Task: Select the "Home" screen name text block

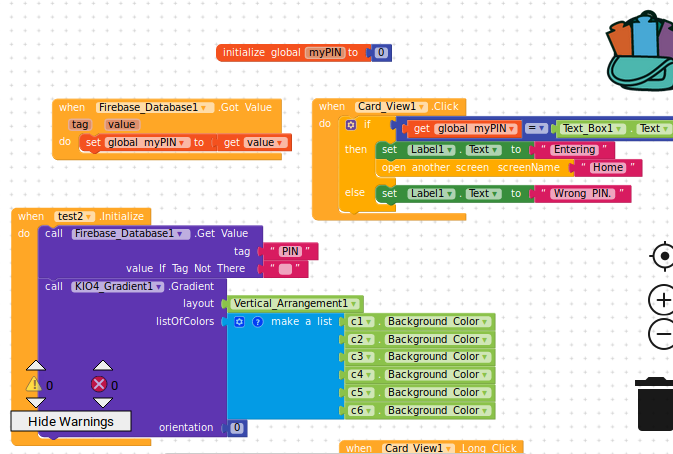Action: [x=607, y=168]
